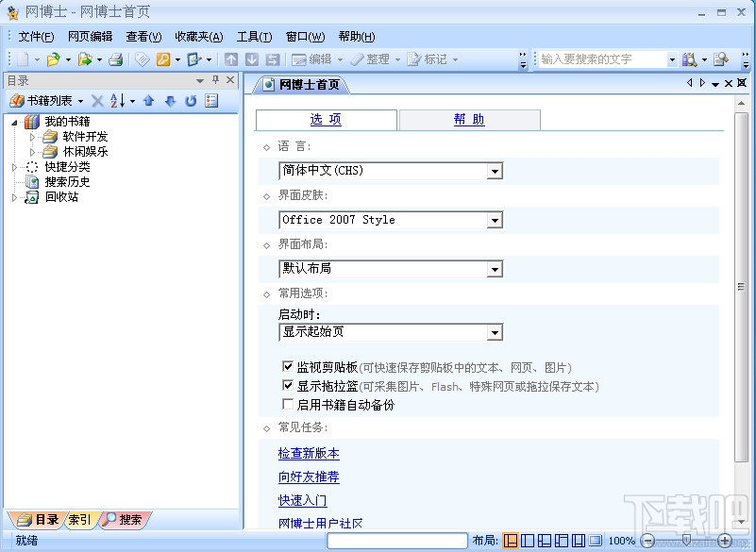Image resolution: width=756 pixels, height=552 pixels.
Task: Expand the 快捷分类 tree item
Action: pos(15,165)
